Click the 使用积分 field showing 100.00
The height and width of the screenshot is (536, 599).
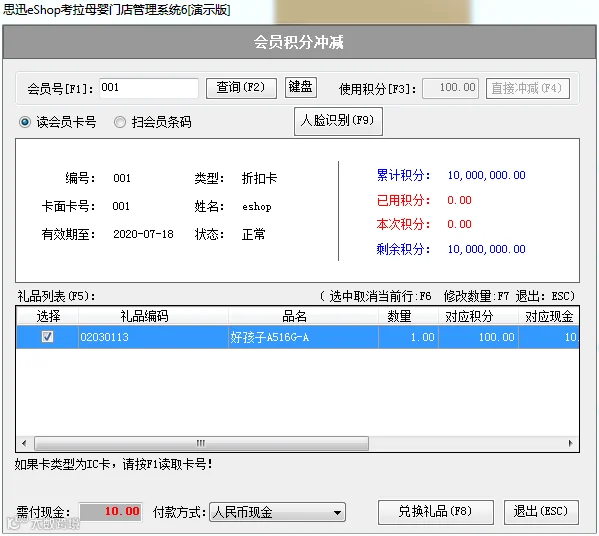pyautogui.click(x=450, y=88)
